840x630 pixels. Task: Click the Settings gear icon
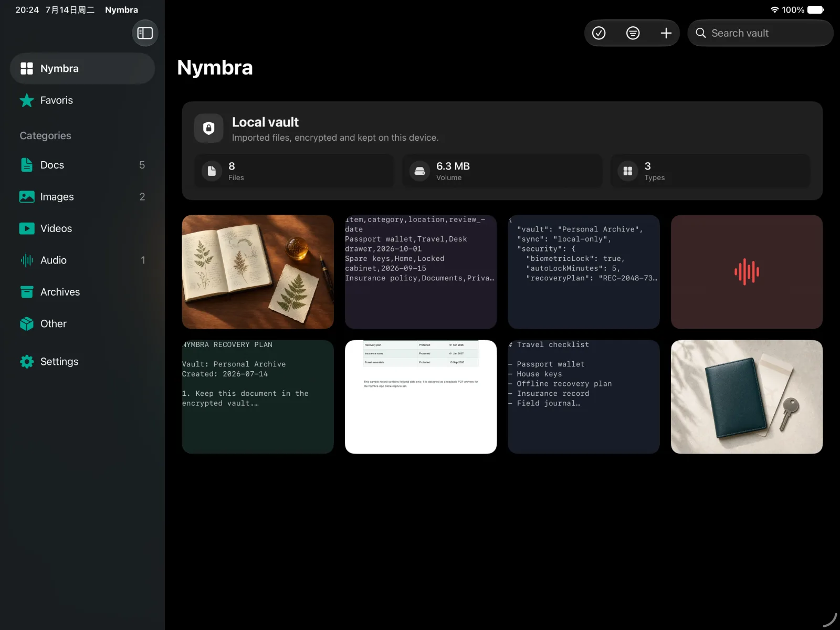pyautogui.click(x=27, y=362)
